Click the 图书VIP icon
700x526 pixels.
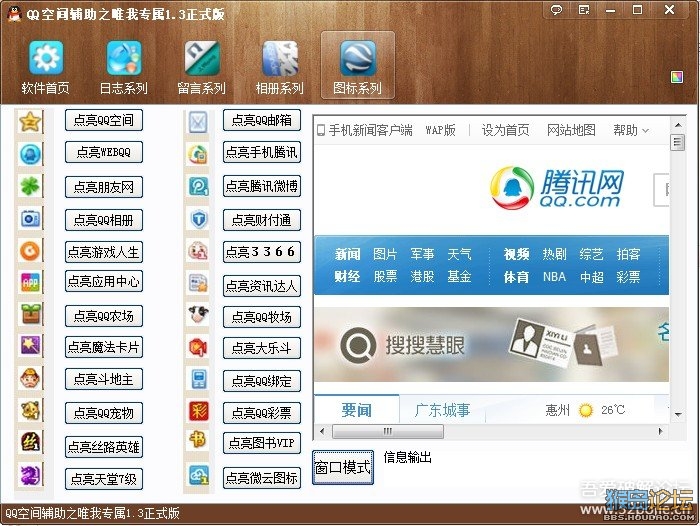198,440
